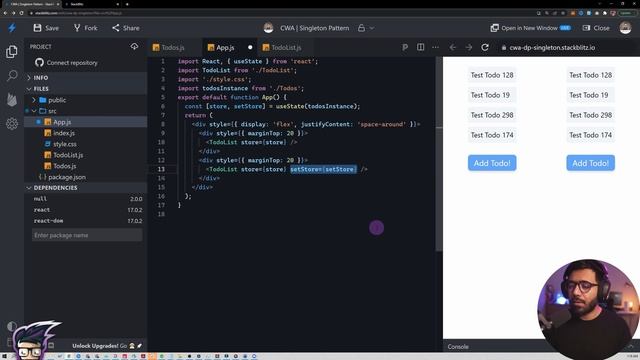Click unsaved dot on App.js tab
The height and width of the screenshot is (360, 640).
250,47
